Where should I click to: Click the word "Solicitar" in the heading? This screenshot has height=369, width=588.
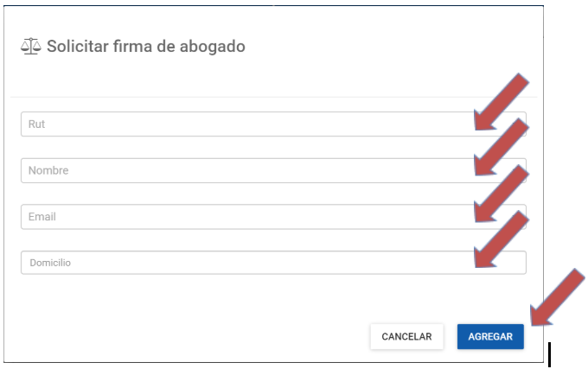click(79, 47)
